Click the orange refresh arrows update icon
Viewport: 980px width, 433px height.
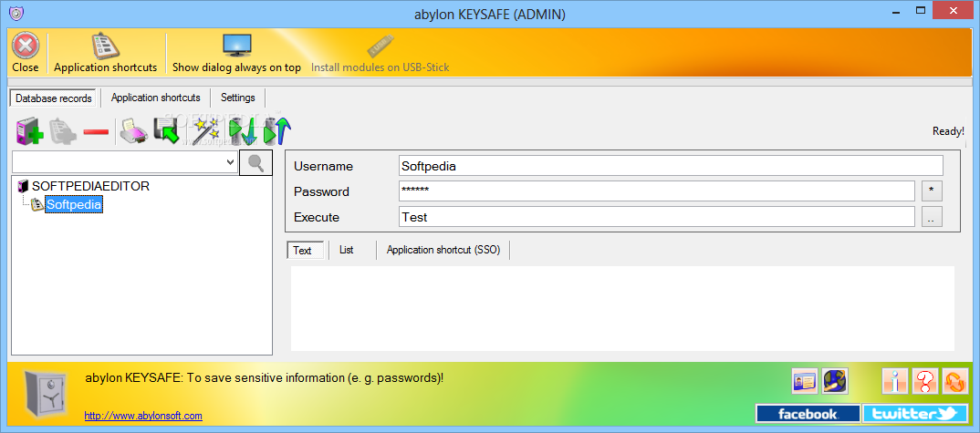955,380
